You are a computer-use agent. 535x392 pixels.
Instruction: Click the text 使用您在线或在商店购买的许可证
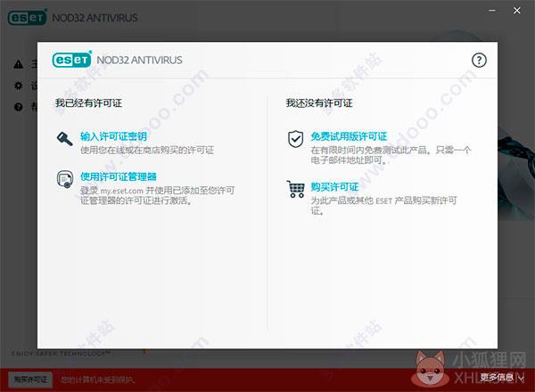[x=147, y=150]
